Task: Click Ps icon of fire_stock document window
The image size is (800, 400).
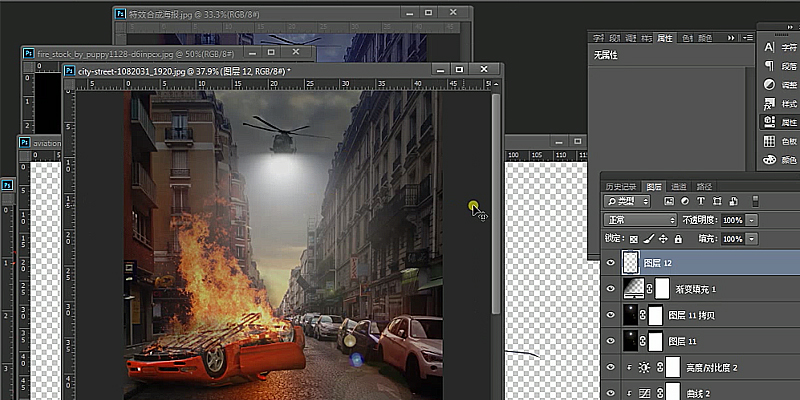Action: pos(29,53)
